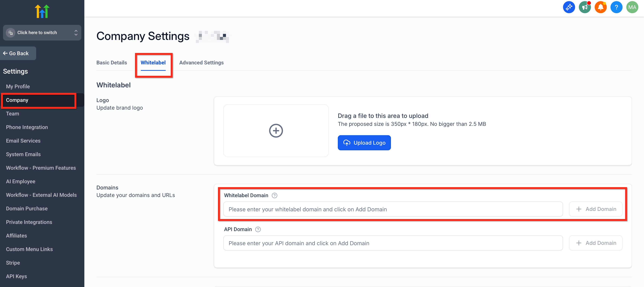Click the plus circle in logo dropzone
The width and height of the screenshot is (644, 287).
pyautogui.click(x=276, y=131)
